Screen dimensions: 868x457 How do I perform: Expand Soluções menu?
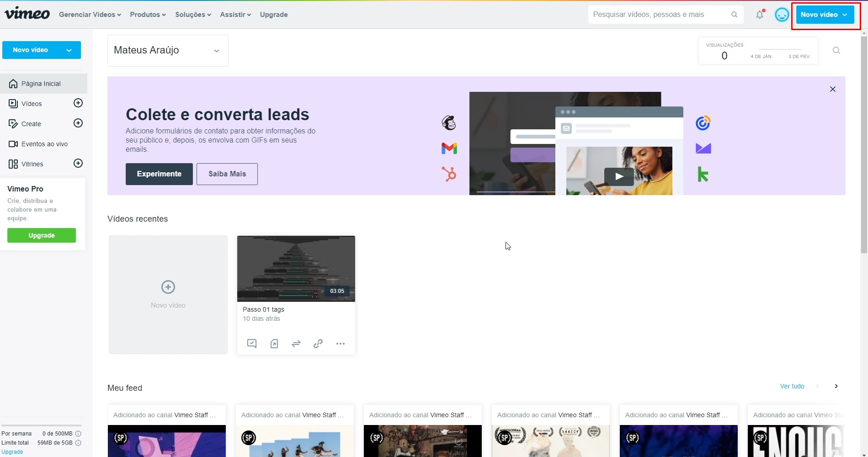tap(193, 15)
